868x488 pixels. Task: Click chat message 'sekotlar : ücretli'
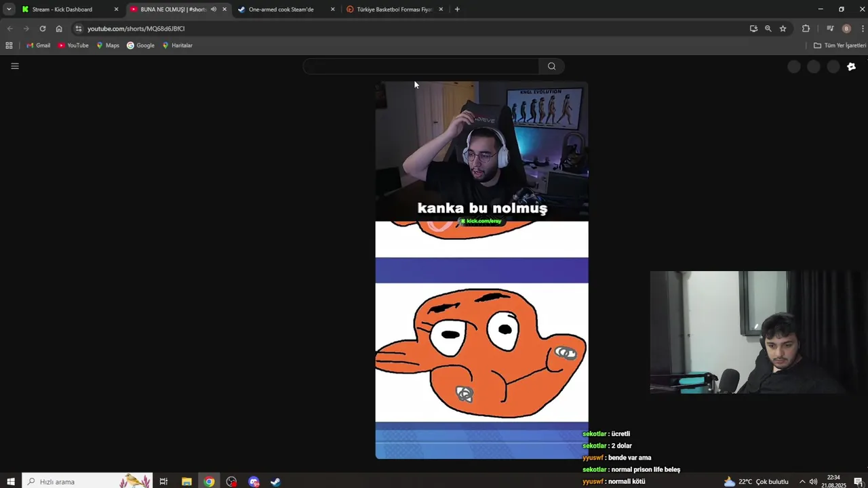606,434
